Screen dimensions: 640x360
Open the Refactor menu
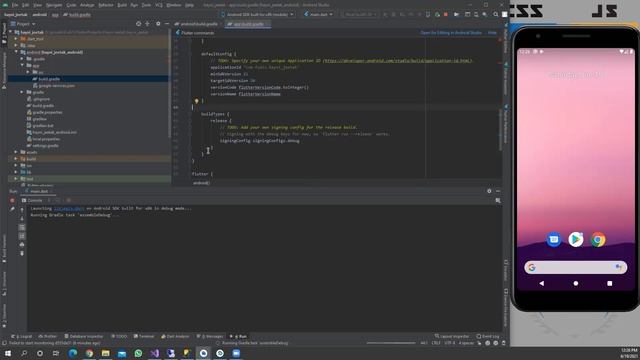click(x=106, y=5)
